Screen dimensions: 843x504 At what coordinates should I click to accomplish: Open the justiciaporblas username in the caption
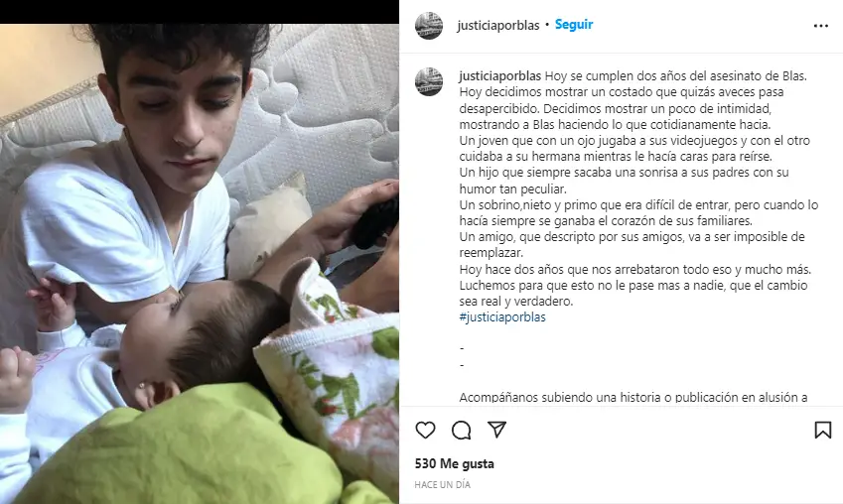click(500, 76)
